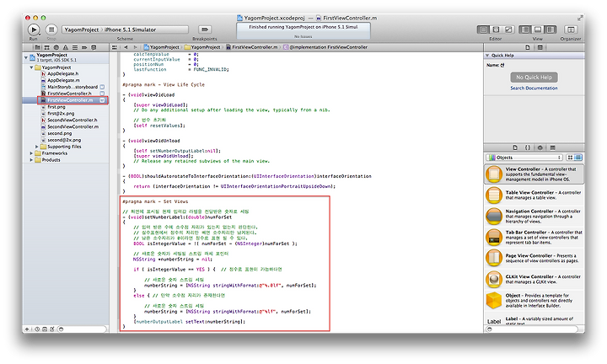Click YagomProject project in jump bar

point(162,47)
